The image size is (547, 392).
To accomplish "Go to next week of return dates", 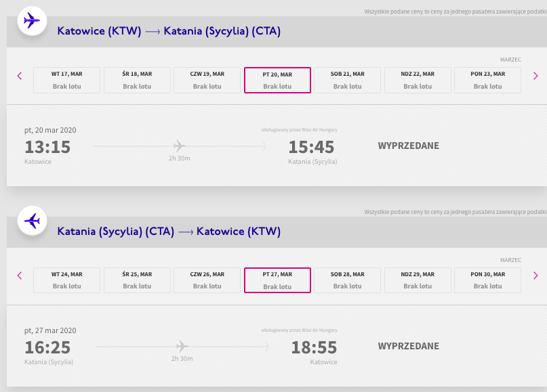I will click(535, 276).
